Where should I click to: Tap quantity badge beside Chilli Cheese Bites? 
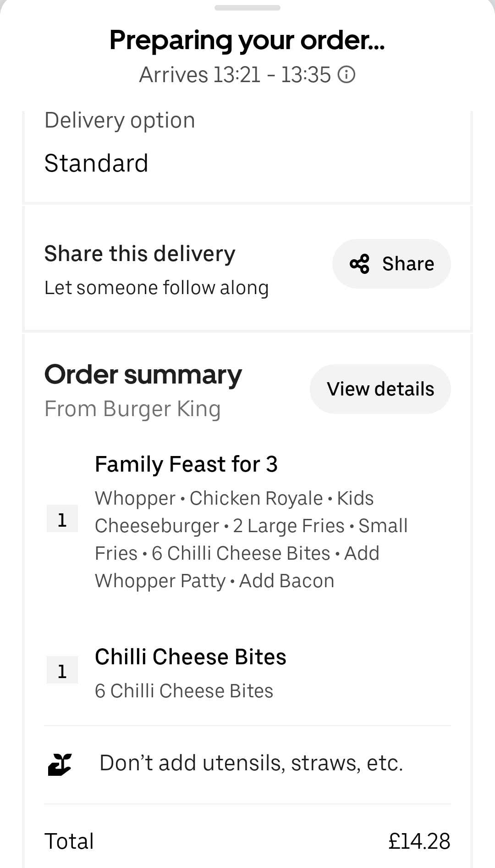pyautogui.click(x=62, y=670)
